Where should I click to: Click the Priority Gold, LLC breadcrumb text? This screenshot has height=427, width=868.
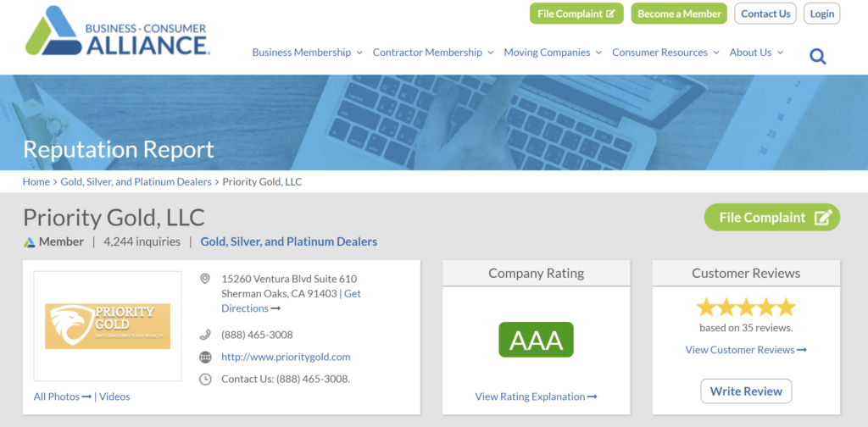coord(263,181)
